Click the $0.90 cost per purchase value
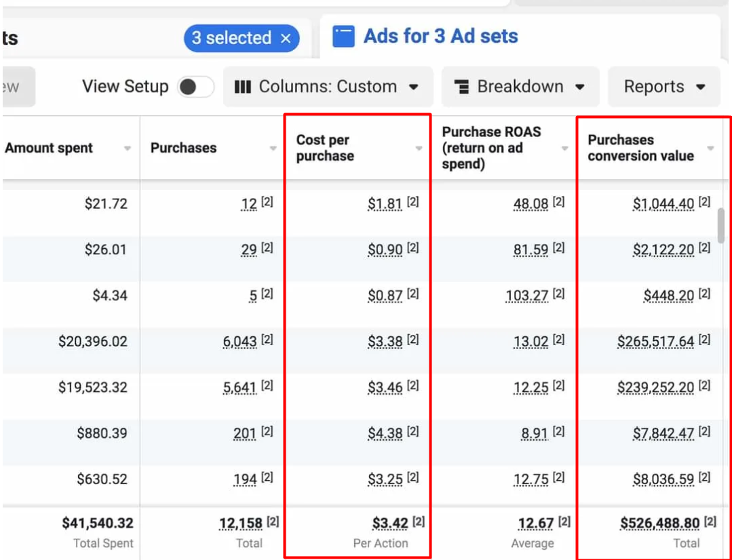 tap(385, 250)
